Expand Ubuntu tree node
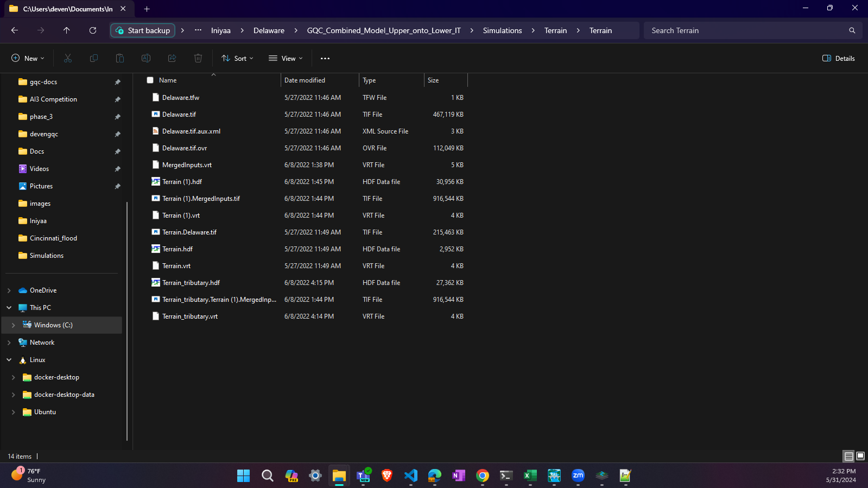Screen dimensions: 868x488 pos(14,412)
